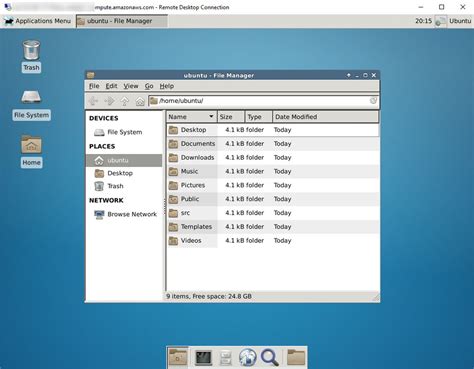This screenshot has width=474, height=369.
Task: Launch the web browser globe in dock
Action: (x=248, y=358)
